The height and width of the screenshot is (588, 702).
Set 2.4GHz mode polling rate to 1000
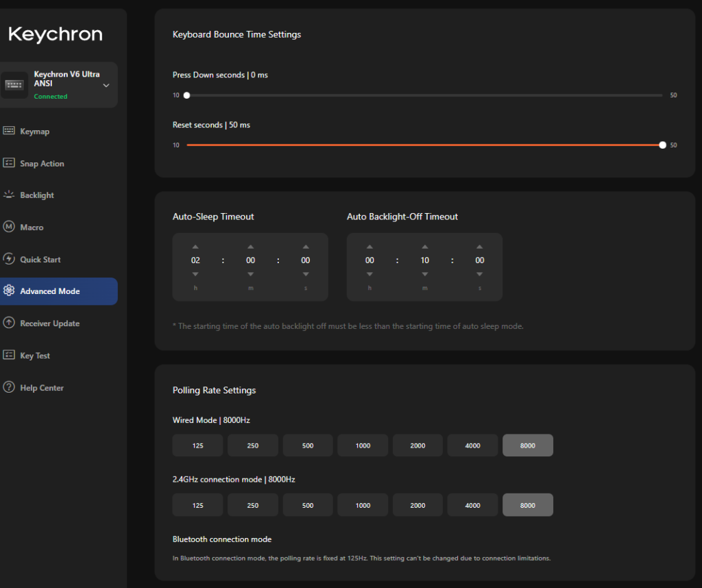click(363, 505)
